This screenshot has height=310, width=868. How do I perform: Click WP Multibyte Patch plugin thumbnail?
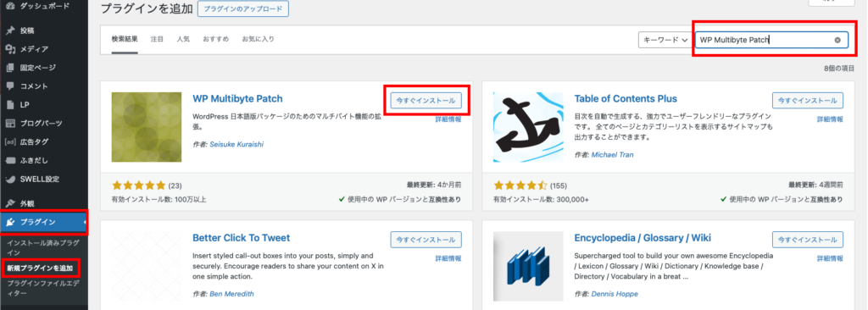coord(147,127)
